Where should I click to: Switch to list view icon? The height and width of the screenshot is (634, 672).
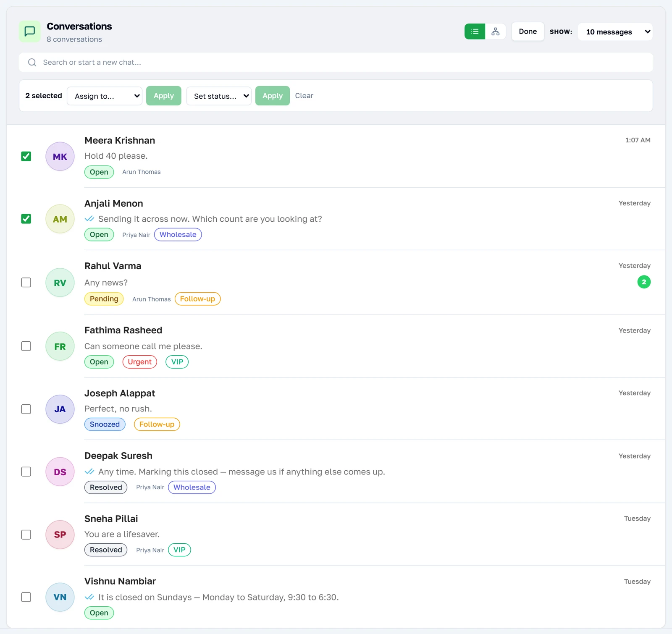click(475, 31)
